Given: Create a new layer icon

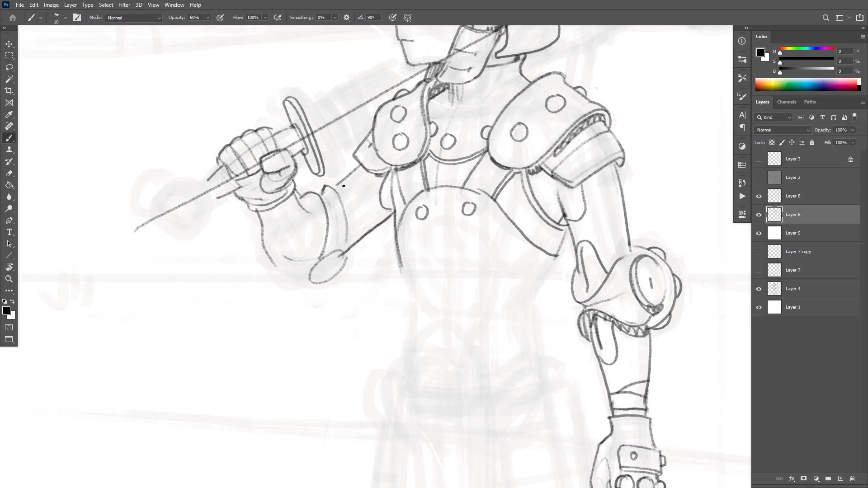Looking at the screenshot, I should click(840, 478).
